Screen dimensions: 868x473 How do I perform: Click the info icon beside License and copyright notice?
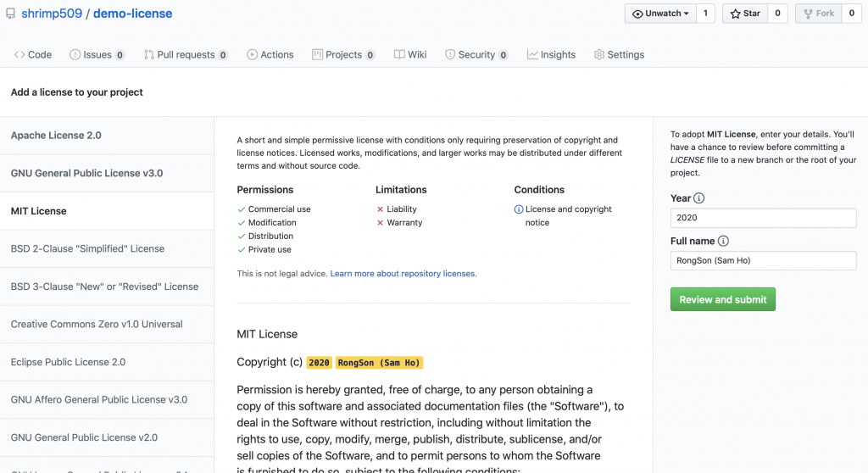[x=519, y=209]
